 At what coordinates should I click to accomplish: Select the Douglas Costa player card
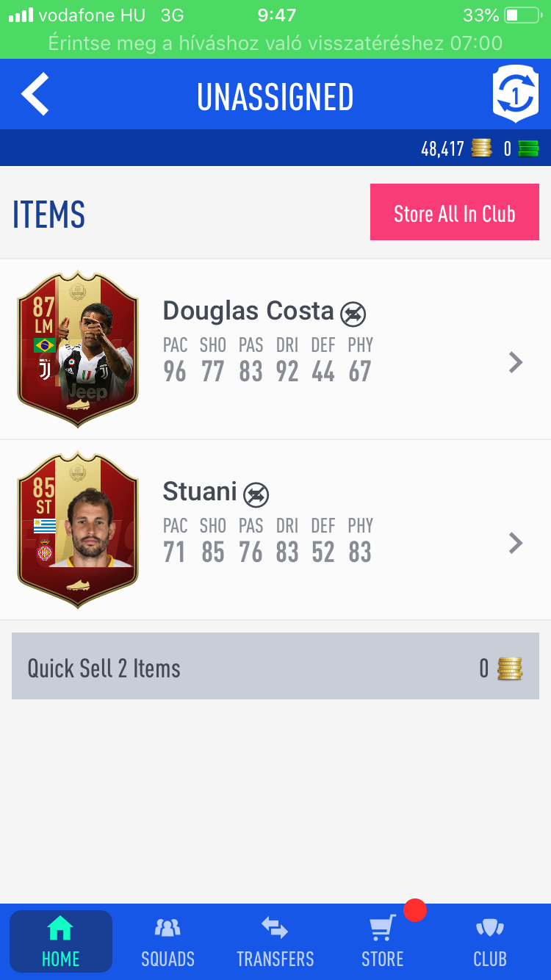coord(78,349)
